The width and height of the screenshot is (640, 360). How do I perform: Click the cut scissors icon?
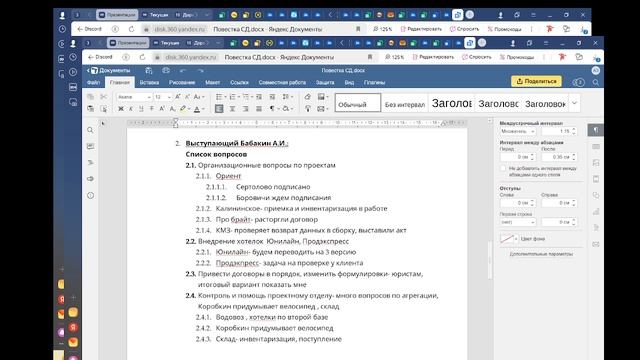coord(104,97)
